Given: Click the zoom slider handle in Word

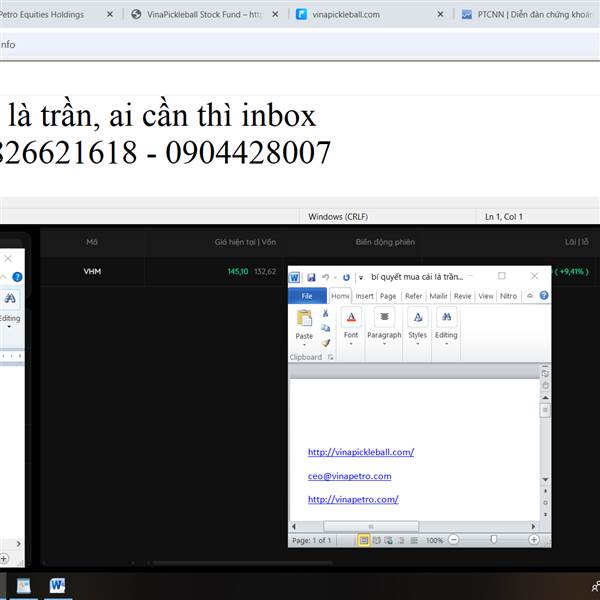Looking at the screenshot, I should tap(494, 540).
